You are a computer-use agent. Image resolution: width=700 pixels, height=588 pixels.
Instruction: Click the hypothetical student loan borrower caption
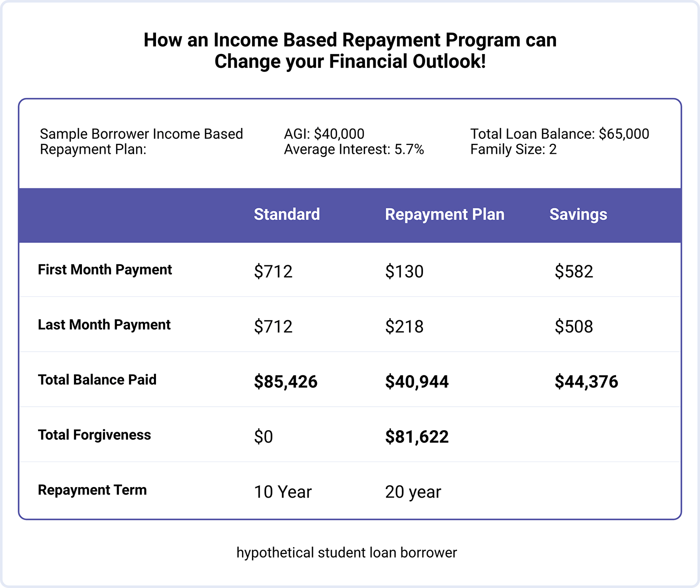pyautogui.click(x=346, y=553)
